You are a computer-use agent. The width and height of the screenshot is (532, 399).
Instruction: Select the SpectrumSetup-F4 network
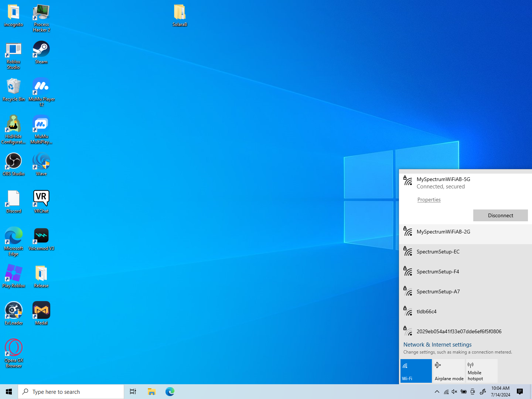(x=465, y=274)
